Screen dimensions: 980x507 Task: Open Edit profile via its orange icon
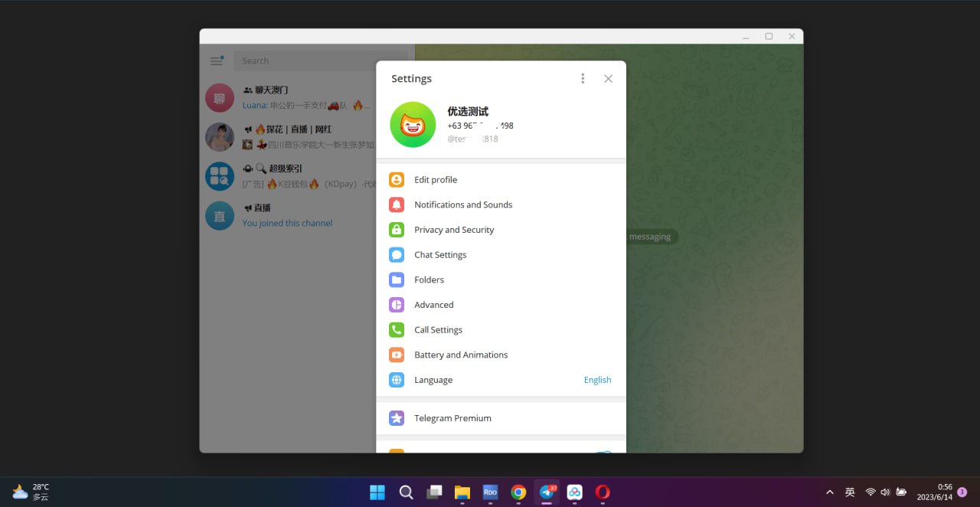tap(396, 180)
